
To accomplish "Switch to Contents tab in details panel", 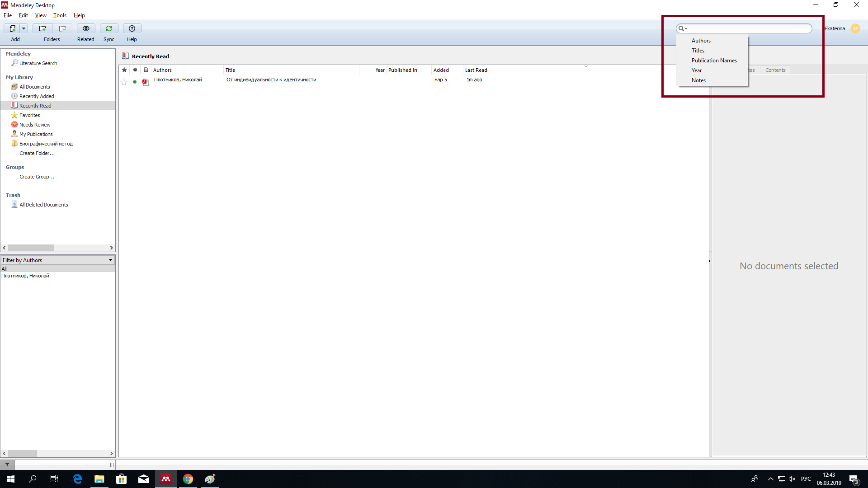I will click(x=775, y=70).
